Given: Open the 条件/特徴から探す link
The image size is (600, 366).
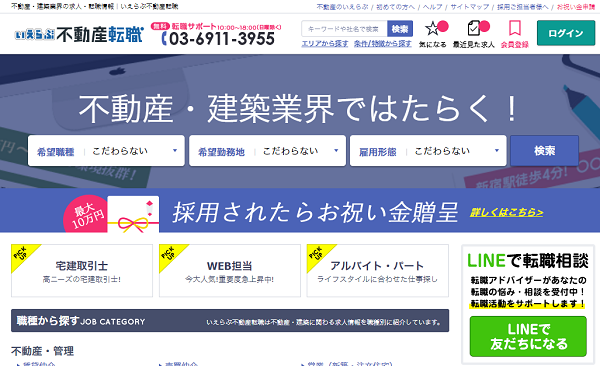Looking at the screenshot, I should coord(383,44).
